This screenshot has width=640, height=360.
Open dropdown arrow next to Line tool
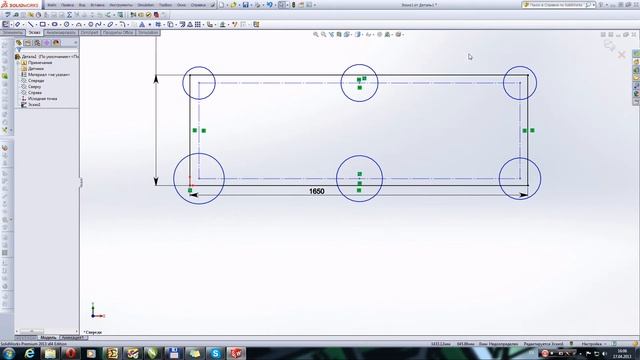(36, 25)
